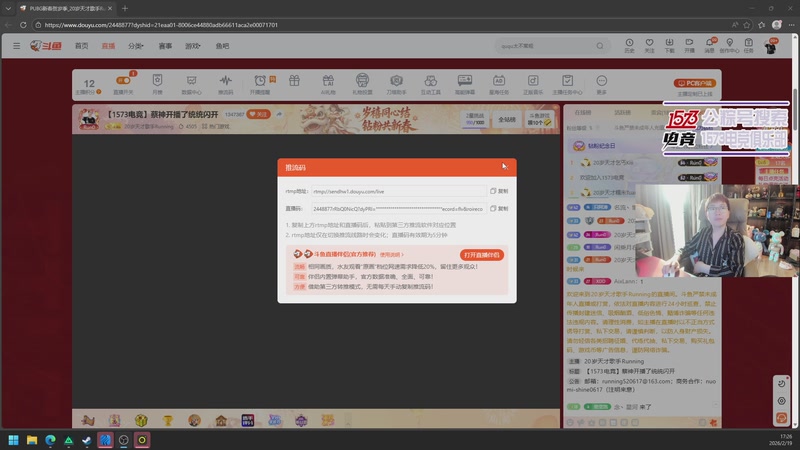Open 刀塔助手 tool
Screen dimensions: 800x450
[396, 84]
